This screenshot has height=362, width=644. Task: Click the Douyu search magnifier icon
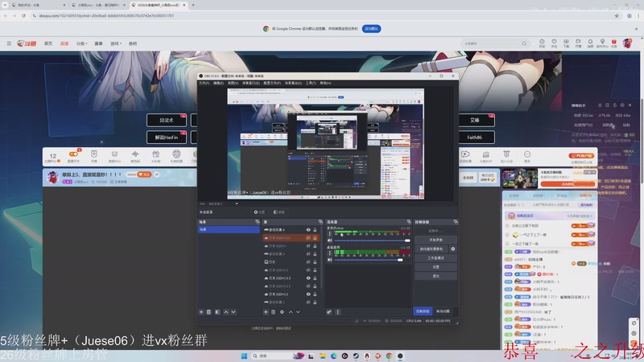tap(524, 43)
